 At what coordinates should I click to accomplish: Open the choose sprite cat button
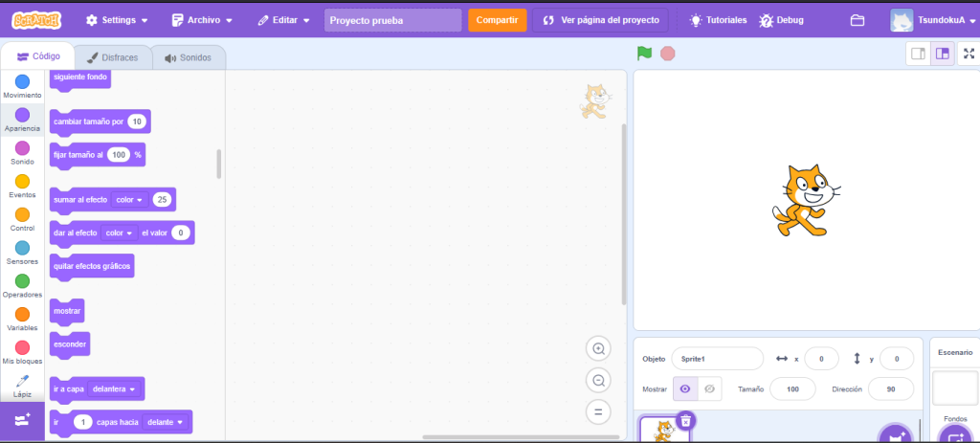[x=896, y=435]
